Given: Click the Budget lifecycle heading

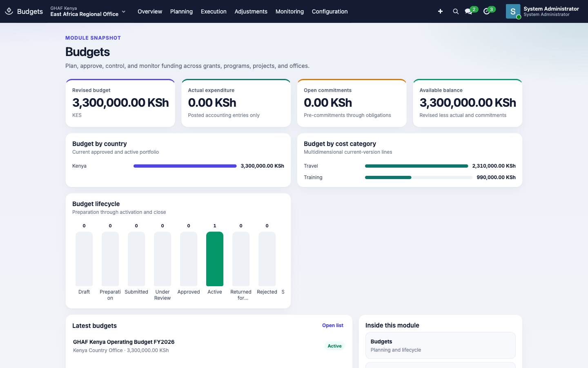Looking at the screenshot, I should [x=96, y=204].
